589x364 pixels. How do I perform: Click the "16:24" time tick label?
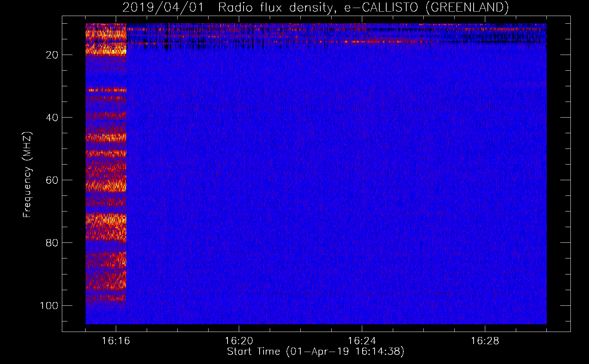pyautogui.click(x=362, y=341)
